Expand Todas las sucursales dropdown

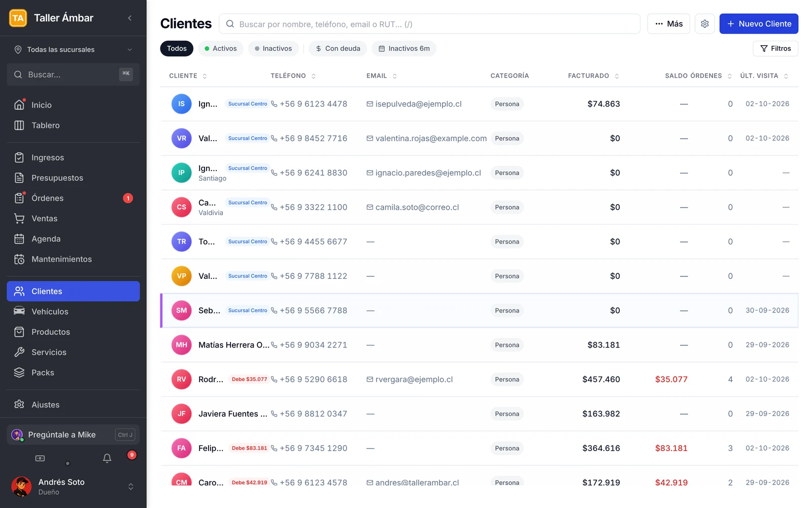tap(73, 49)
